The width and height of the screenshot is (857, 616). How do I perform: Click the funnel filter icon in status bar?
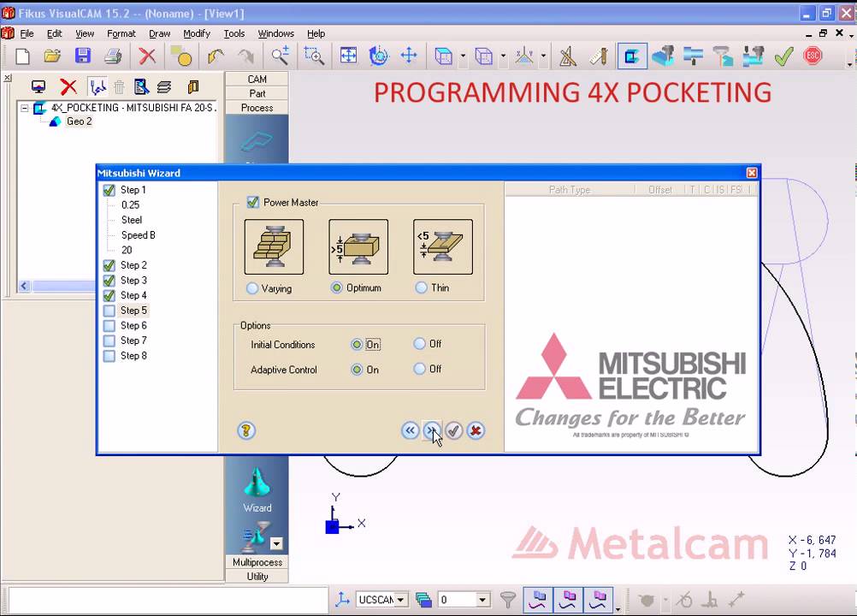(x=508, y=600)
